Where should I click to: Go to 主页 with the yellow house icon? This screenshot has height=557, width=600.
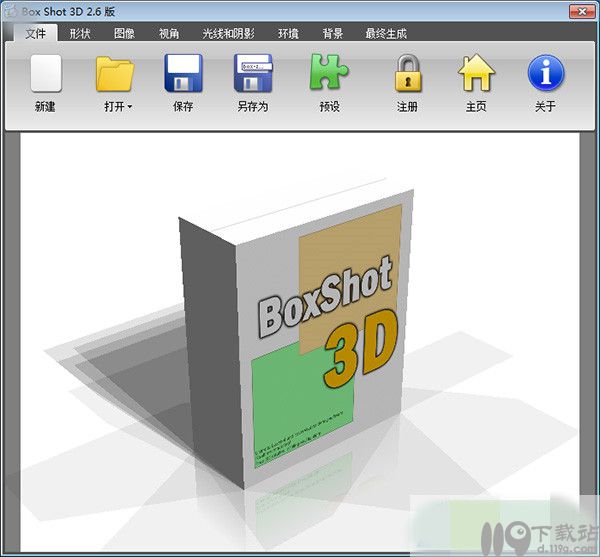coord(476,72)
